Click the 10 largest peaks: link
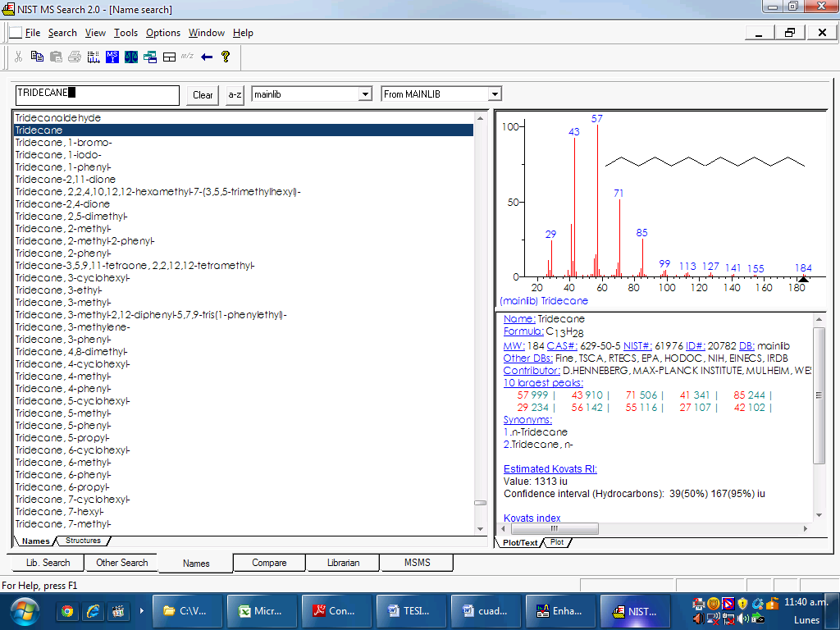The width and height of the screenshot is (840, 630). pos(543,383)
